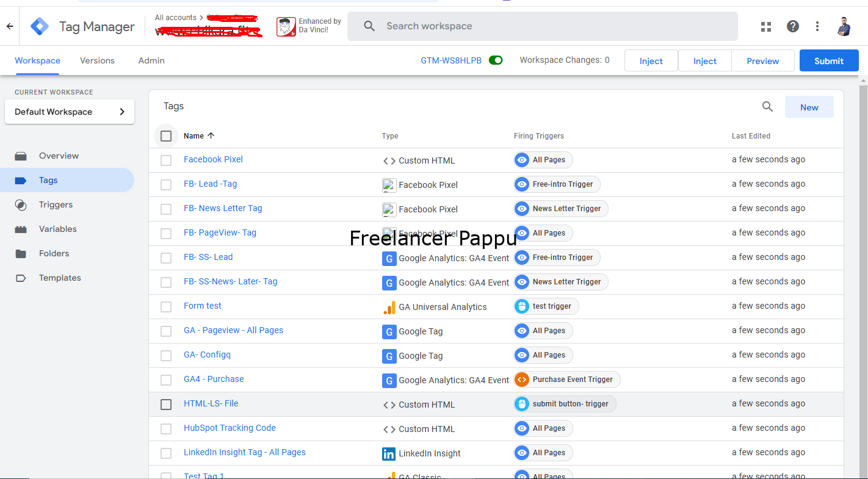
Task: Check the HTML-LS- File row checkbox
Action: 166,405
